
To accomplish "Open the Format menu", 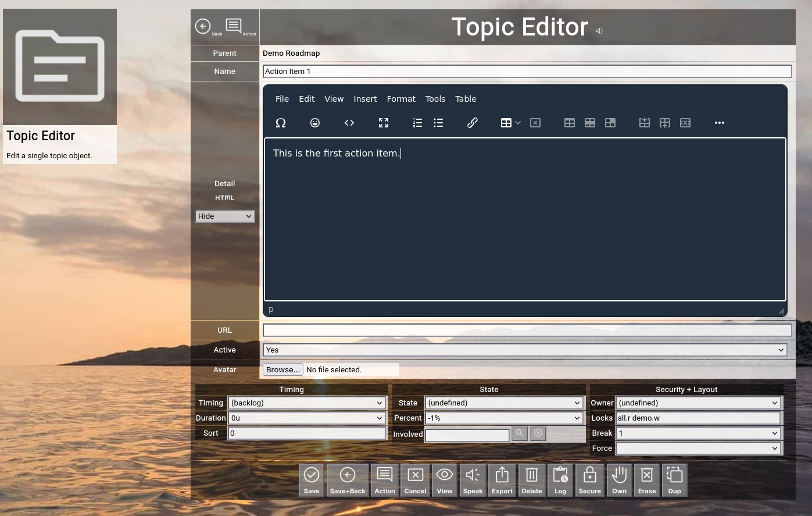I will click(x=401, y=99).
